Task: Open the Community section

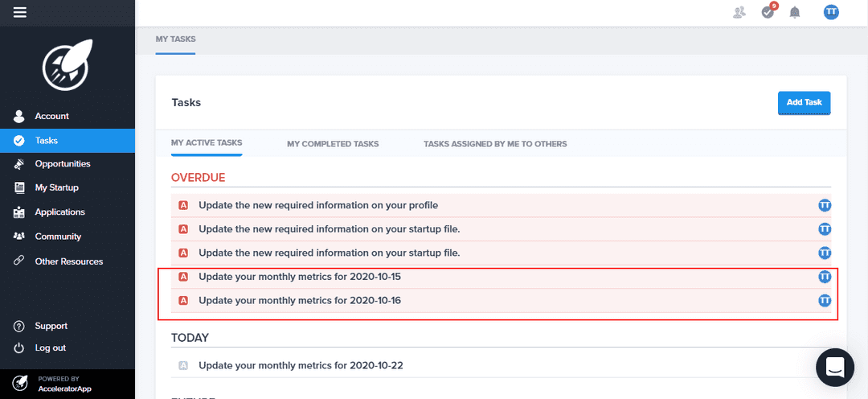Action: tap(58, 237)
